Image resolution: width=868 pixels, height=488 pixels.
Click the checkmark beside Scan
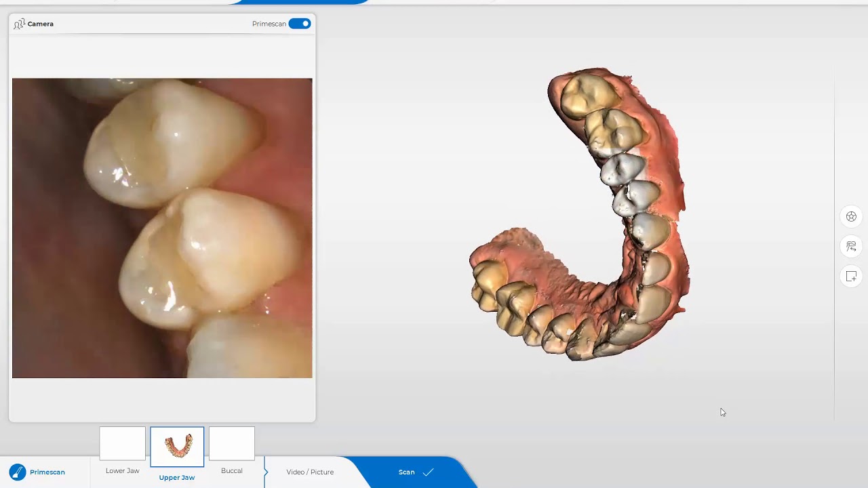[x=428, y=472]
